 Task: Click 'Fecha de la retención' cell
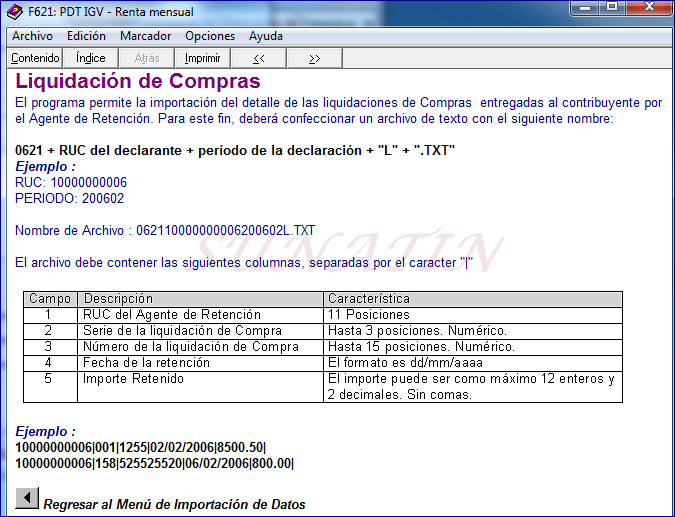click(x=201, y=362)
